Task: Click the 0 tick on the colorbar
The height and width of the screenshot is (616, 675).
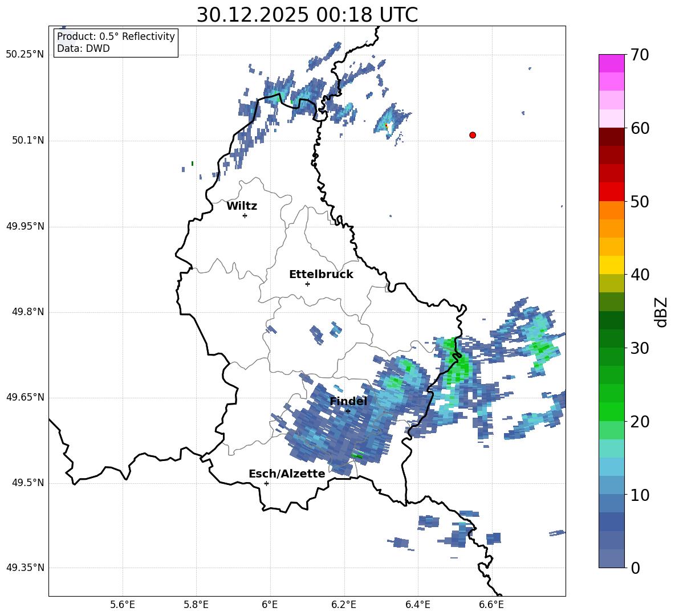Action: tap(635, 568)
